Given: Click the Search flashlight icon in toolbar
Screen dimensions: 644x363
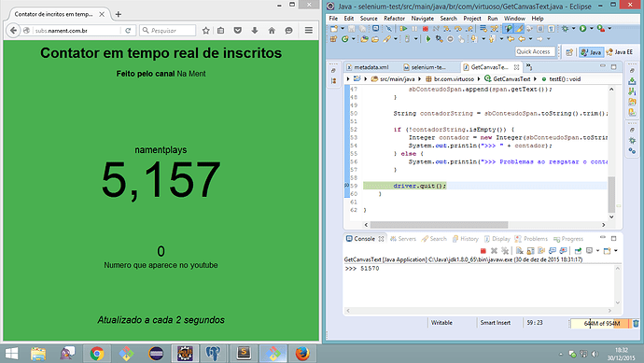Looking at the screenshot, I should click(387, 39).
